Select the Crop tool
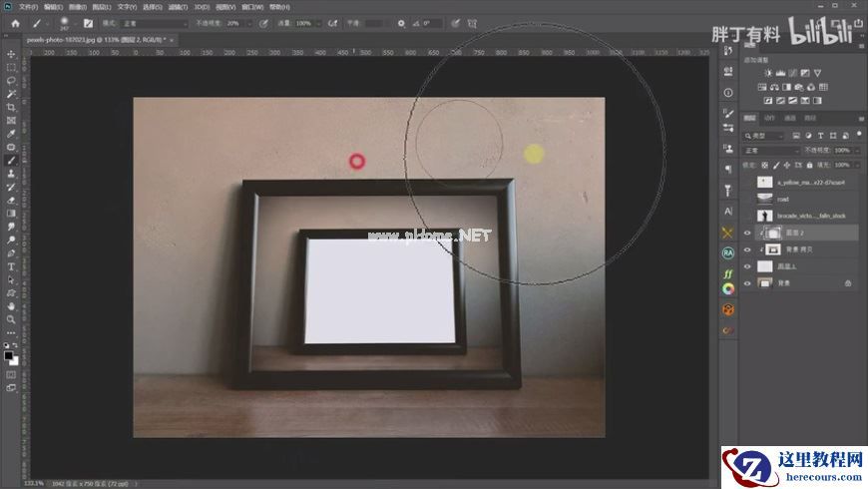 tap(11, 107)
